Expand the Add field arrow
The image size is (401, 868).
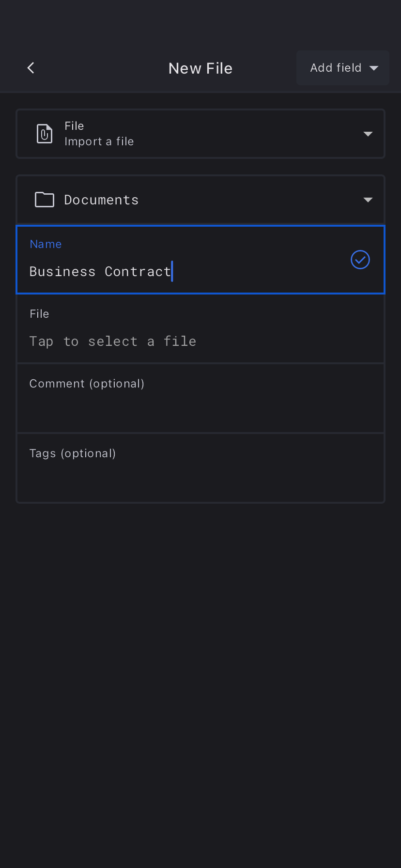click(x=374, y=68)
